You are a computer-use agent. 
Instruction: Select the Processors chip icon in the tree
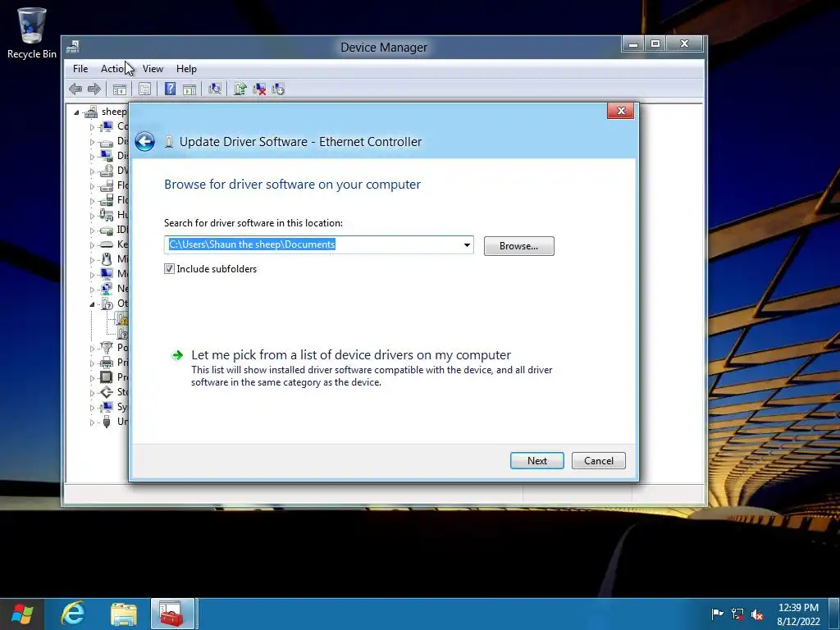pyautogui.click(x=107, y=377)
